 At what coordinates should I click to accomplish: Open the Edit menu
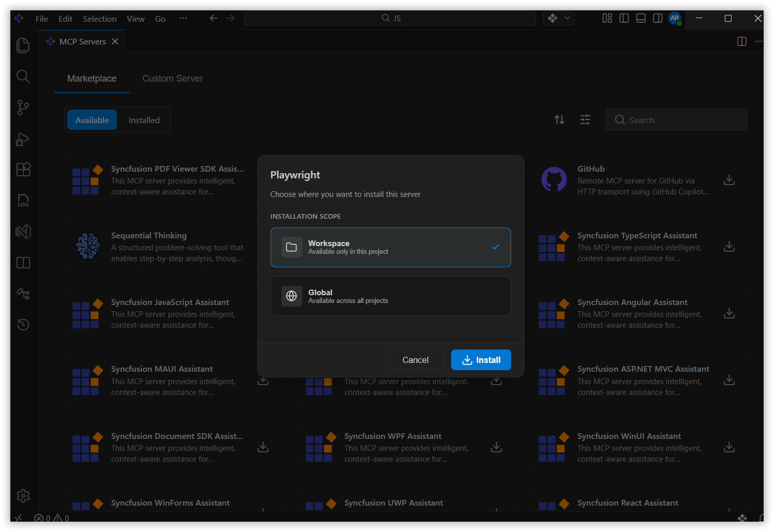coord(65,19)
